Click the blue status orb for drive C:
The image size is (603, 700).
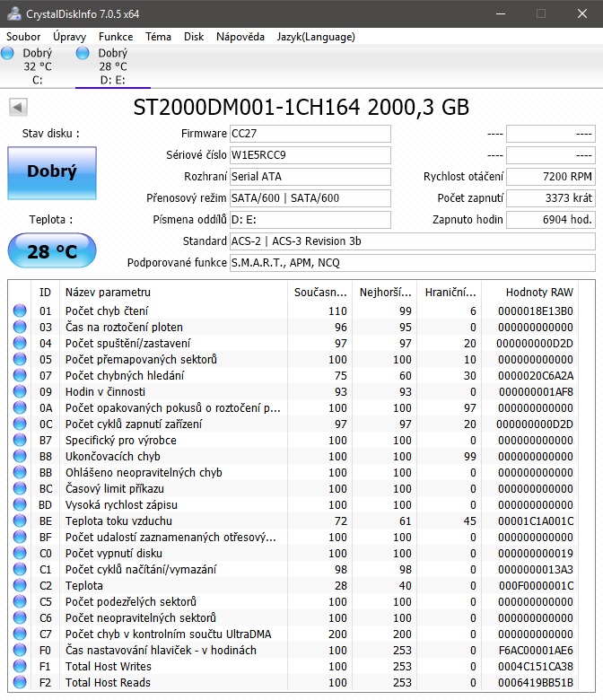[7, 53]
